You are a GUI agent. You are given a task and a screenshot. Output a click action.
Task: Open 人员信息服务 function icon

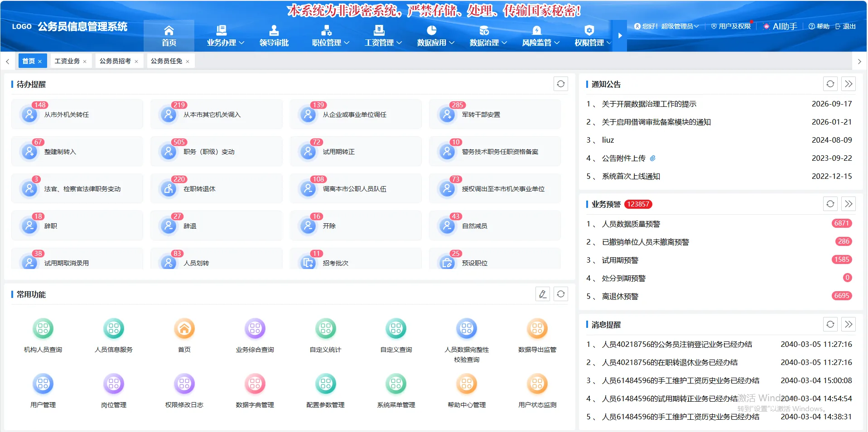114,329
